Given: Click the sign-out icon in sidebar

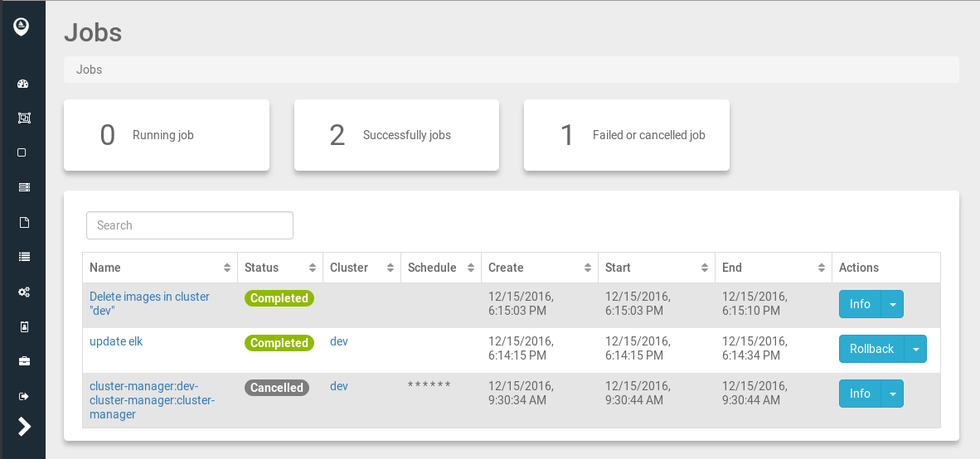Looking at the screenshot, I should [24, 396].
